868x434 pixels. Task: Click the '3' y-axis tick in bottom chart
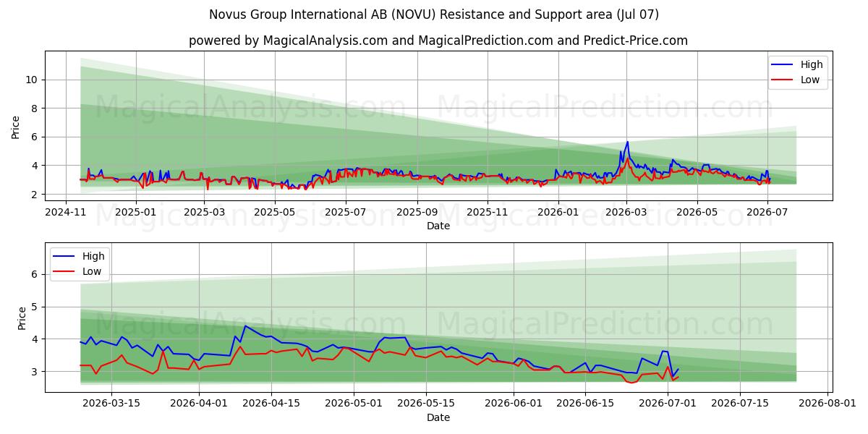(36, 372)
